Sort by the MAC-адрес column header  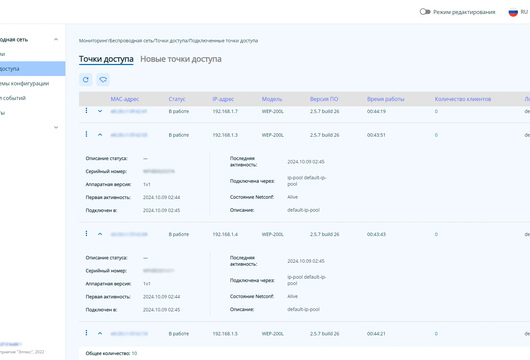pyautogui.click(x=125, y=99)
